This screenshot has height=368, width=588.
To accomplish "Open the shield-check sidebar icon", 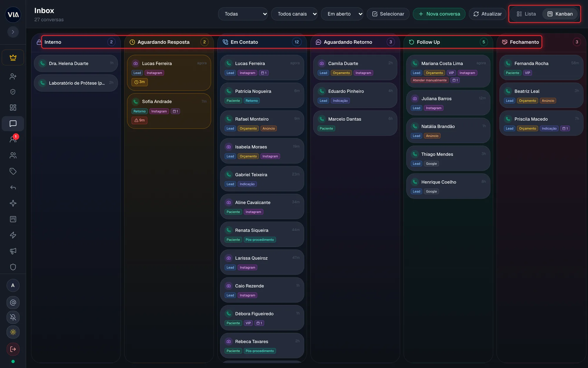I will click(x=13, y=92).
